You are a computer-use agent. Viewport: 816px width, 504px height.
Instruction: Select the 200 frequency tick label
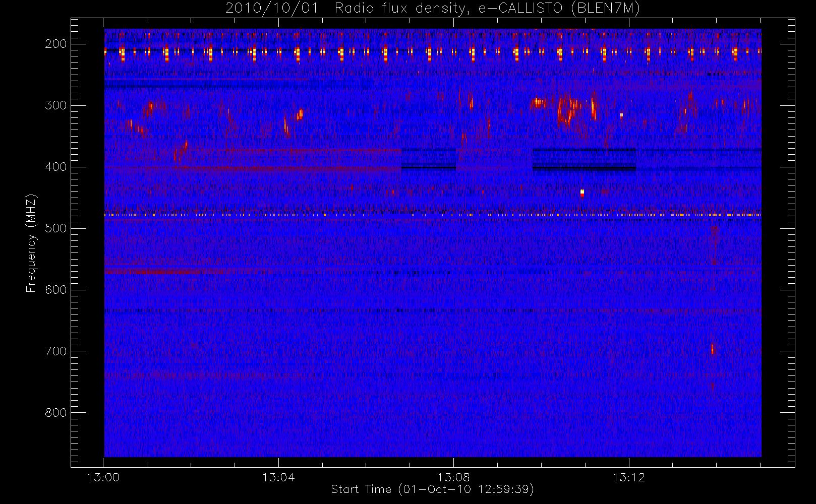[x=56, y=44]
